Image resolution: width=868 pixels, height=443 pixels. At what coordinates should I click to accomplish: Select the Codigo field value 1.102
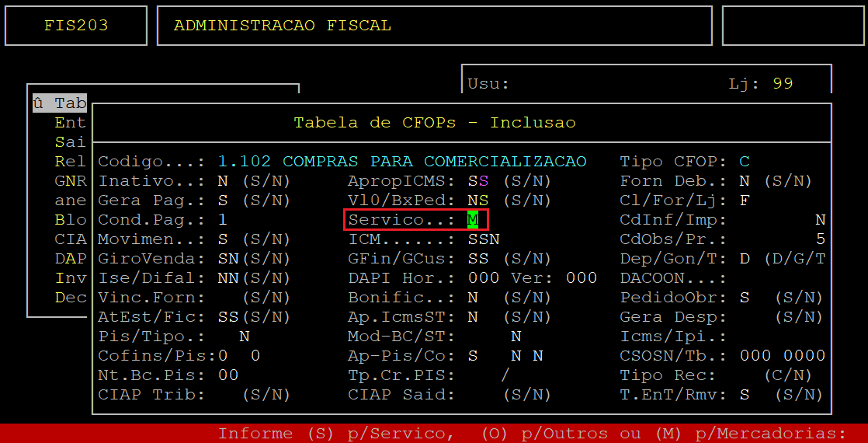click(x=244, y=162)
